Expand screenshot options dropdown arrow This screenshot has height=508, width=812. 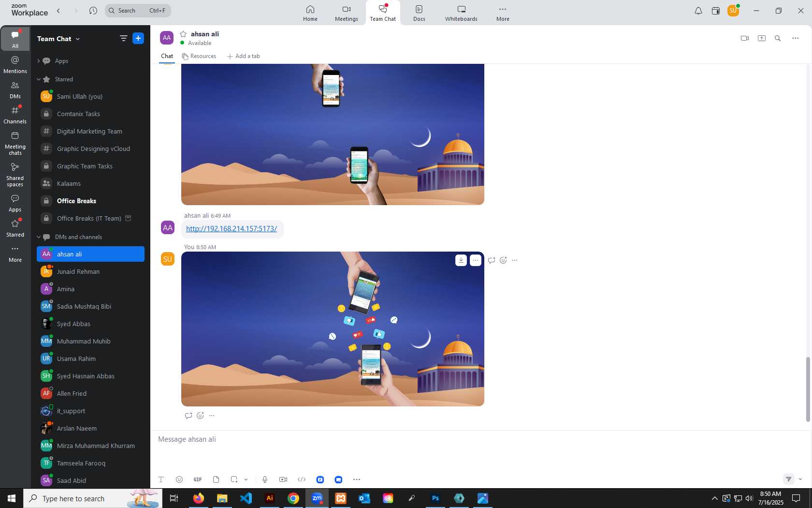click(x=246, y=479)
